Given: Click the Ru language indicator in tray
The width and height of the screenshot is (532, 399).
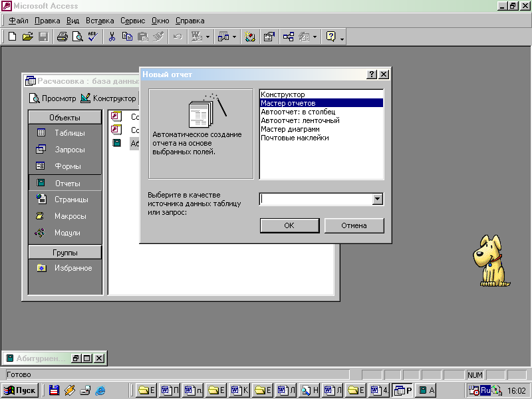Looking at the screenshot, I should point(485,390).
